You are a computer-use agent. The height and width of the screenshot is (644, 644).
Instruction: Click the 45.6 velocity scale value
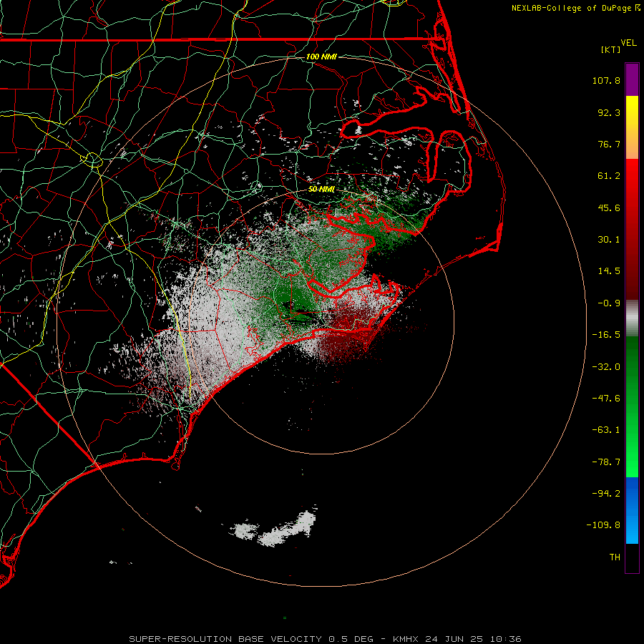pyautogui.click(x=609, y=208)
